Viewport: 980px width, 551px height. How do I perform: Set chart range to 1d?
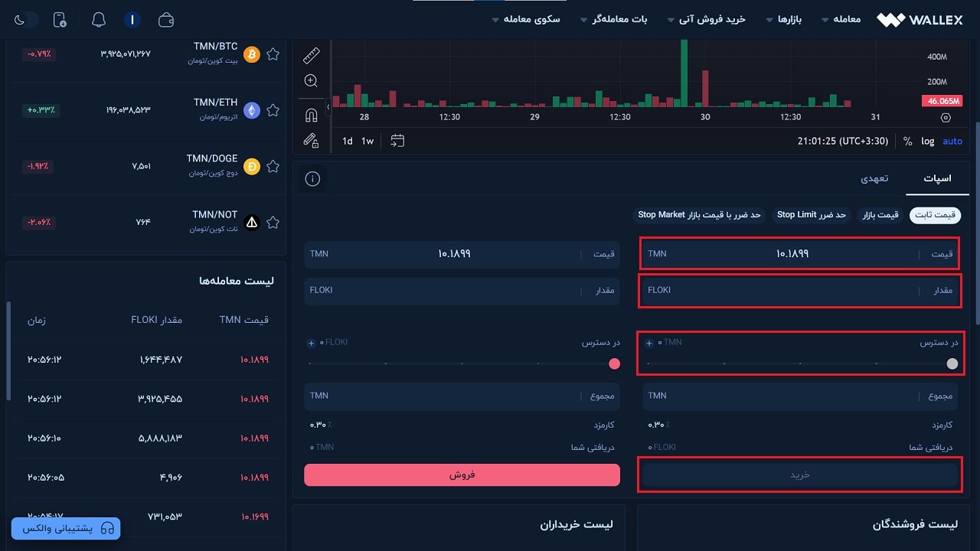coord(348,141)
